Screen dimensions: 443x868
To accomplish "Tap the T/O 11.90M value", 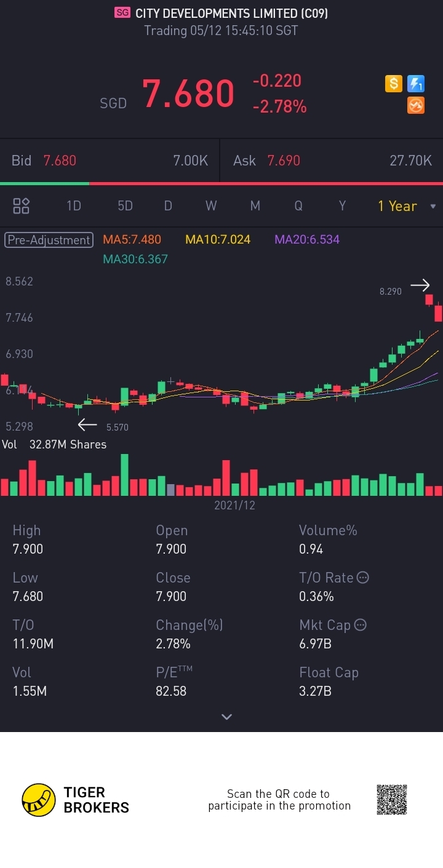I will click(x=33, y=643).
